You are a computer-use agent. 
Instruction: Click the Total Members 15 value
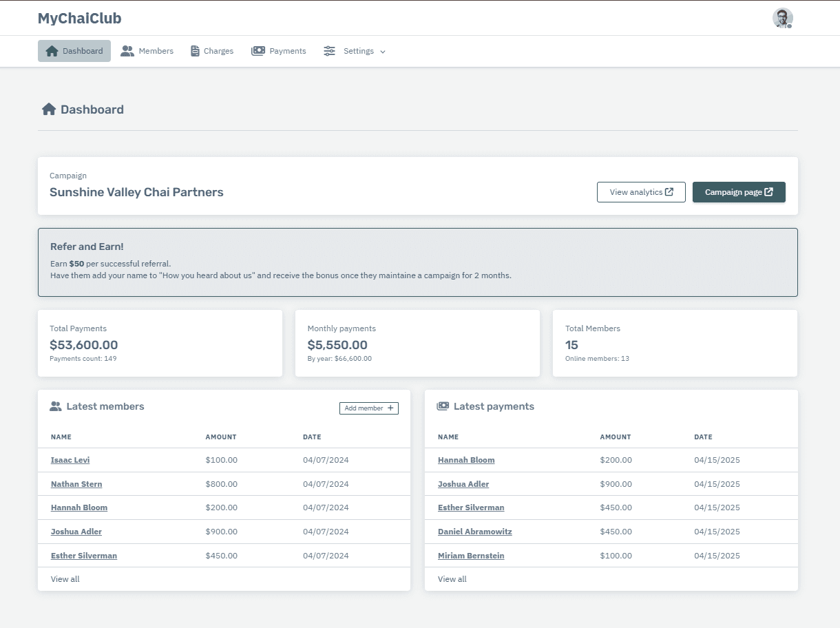(x=572, y=345)
